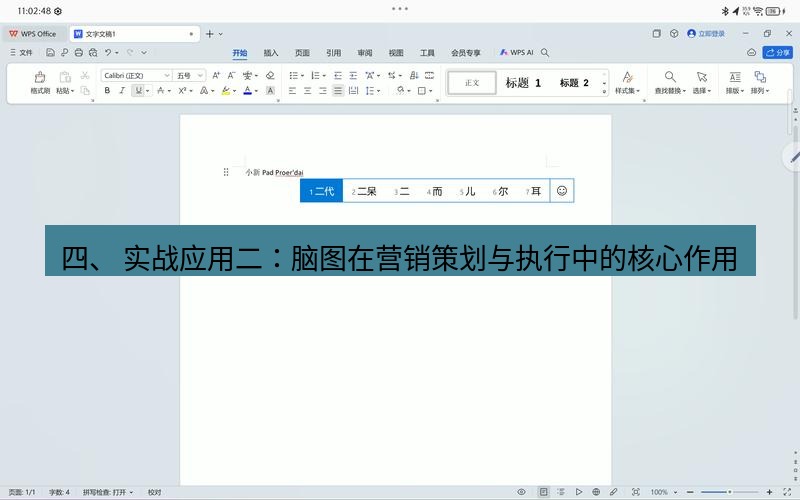Expand the borders dropdown arrow
800x500 pixels.
[x=431, y=91]
